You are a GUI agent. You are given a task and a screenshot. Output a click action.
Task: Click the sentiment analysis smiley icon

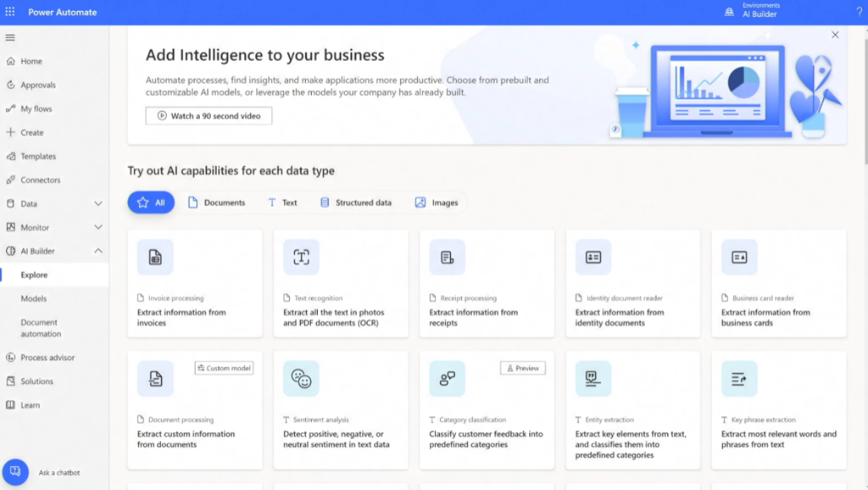301,379
